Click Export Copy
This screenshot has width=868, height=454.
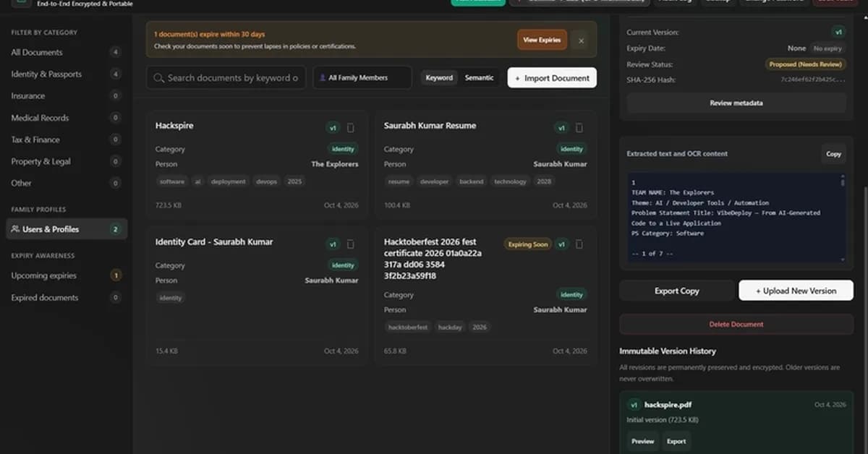pyautogui.click(x=676, y=291)
